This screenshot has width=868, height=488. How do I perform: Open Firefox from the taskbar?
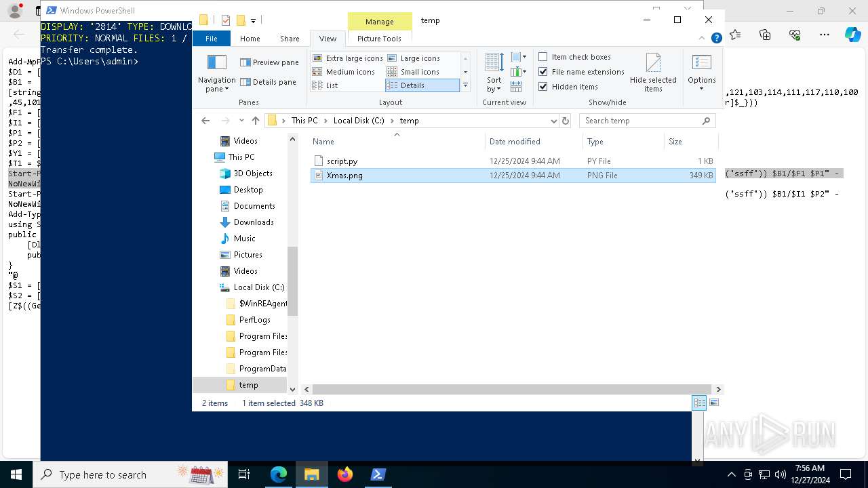click(345, 474)
